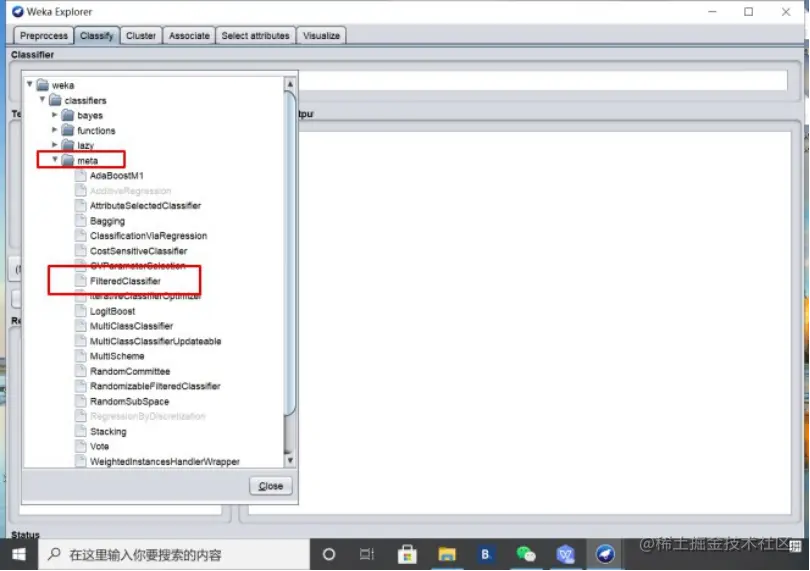Launch Microsoft Store from taskbar
The height and width of the screenshot is (571, 810).
click(407, 555)
